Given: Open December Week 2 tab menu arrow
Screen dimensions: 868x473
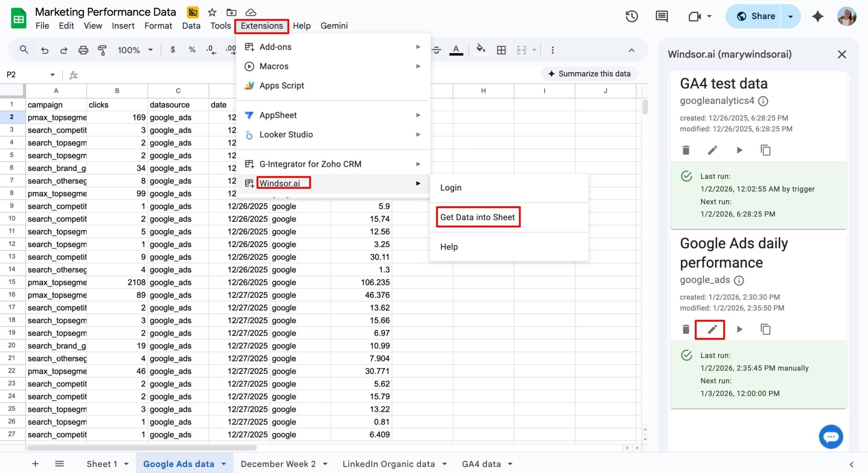Looking at the screenshot, I should coord(325,464).
